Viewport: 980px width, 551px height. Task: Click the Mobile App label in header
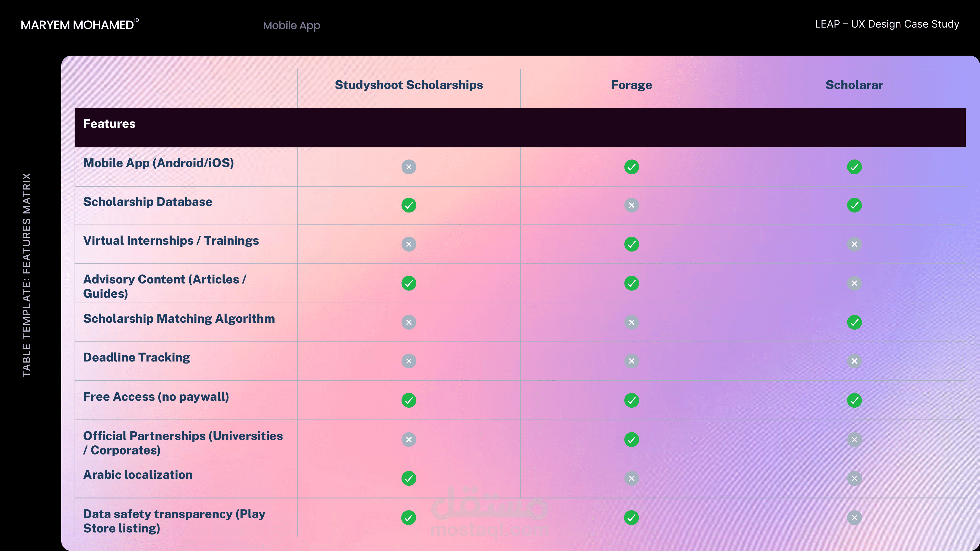[x=291, y=26]
